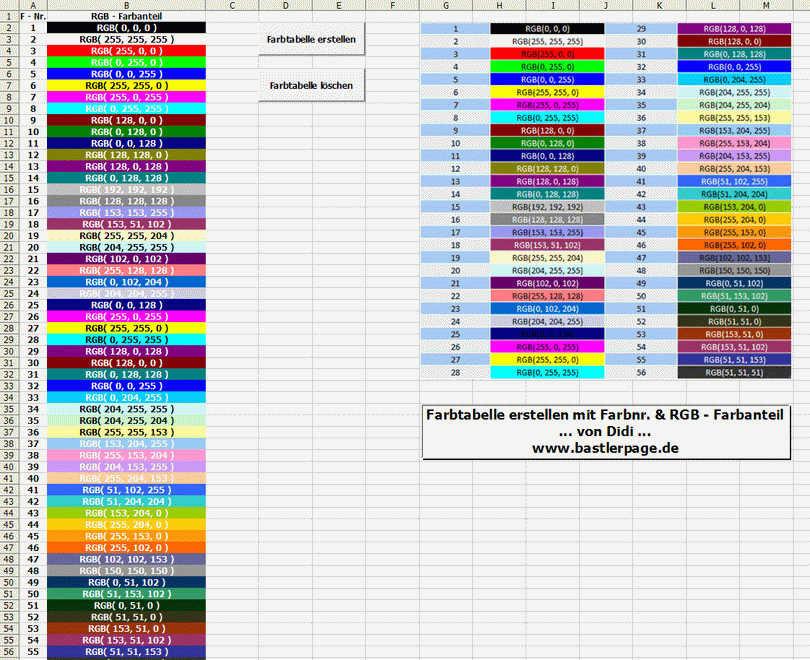Pick right-table swatch number 10, RGB(0, 128, 0)
The width and height of the screenshot is (810, 660).
[548, 144]
